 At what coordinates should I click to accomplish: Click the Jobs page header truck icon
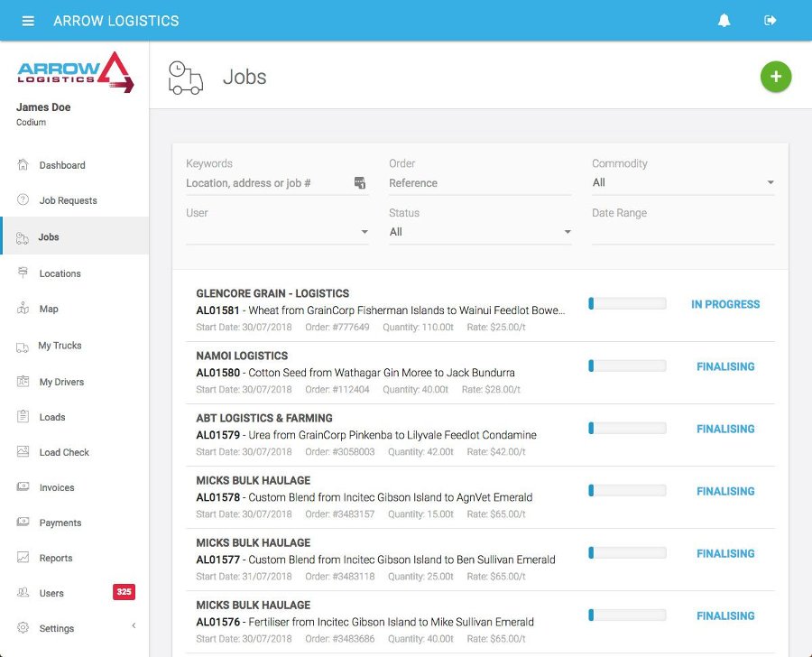pyautogui.click(x=185, y=78)
